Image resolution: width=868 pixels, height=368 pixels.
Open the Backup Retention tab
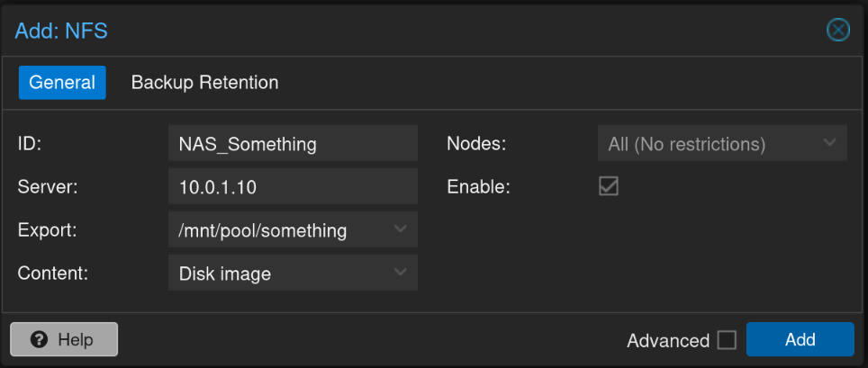tap(204, 83)
